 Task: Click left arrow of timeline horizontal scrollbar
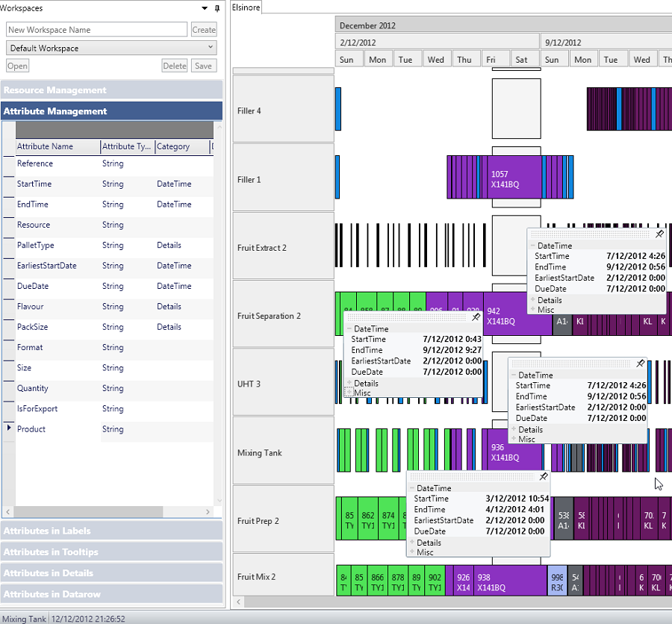click(239, 602)
